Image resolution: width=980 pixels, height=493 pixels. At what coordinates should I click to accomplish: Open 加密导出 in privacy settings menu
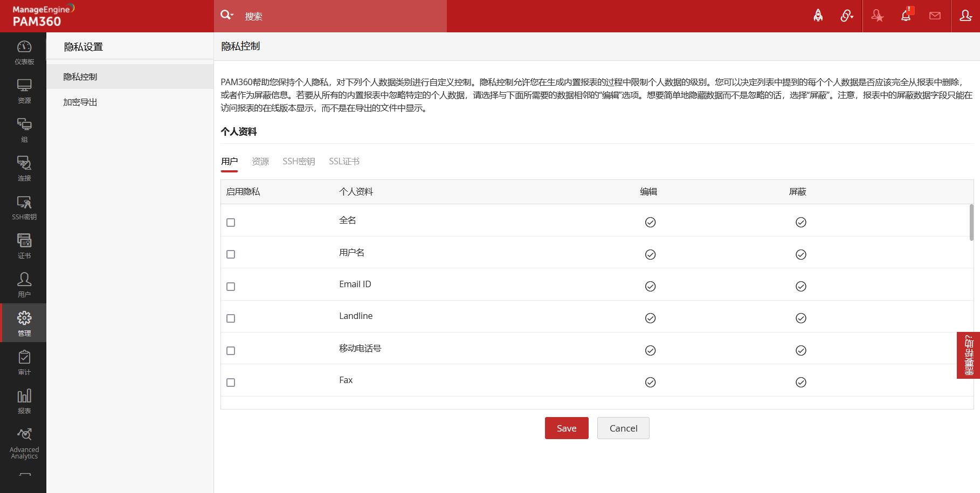(80, 102)
